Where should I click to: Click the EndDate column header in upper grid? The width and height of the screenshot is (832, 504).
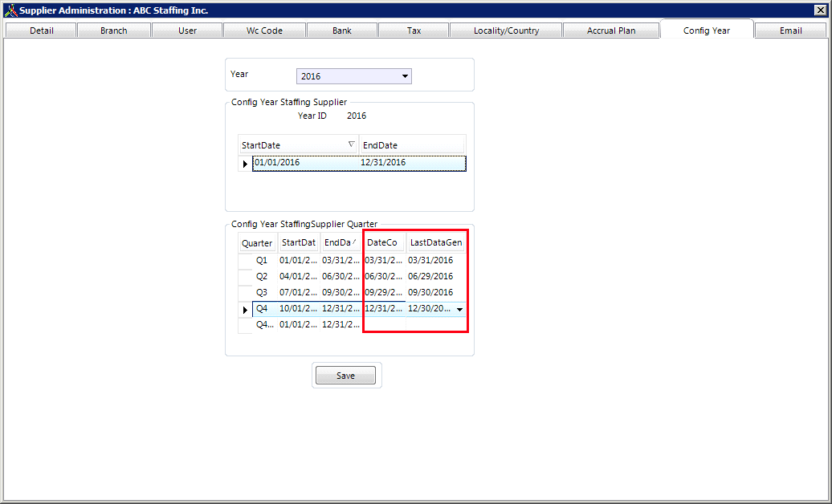412,144
